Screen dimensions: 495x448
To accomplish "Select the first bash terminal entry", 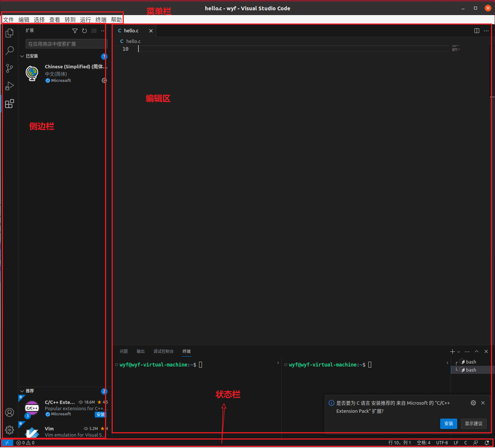I will pos(472,362).
